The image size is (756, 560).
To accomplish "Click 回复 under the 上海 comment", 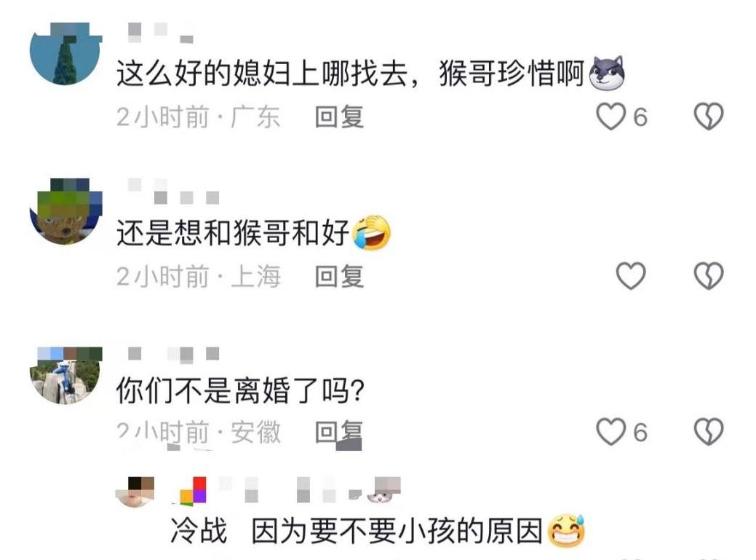I will [x=339, y=276].
